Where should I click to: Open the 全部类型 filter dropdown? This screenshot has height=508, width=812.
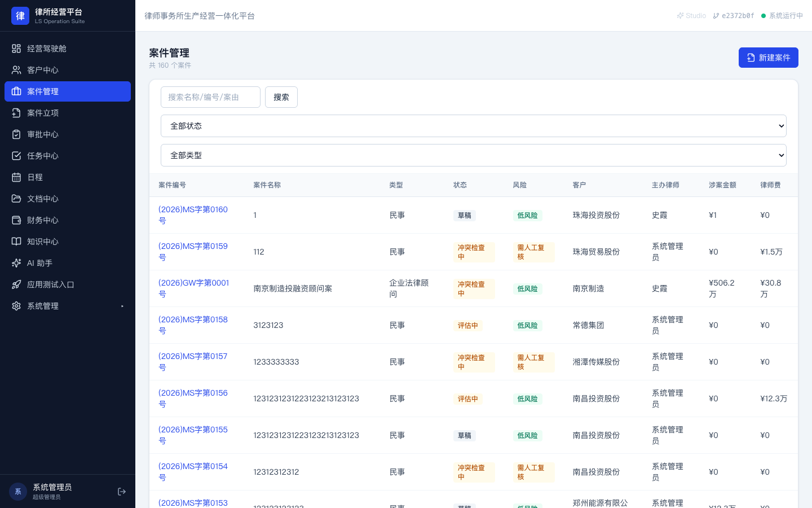[474, 155]
